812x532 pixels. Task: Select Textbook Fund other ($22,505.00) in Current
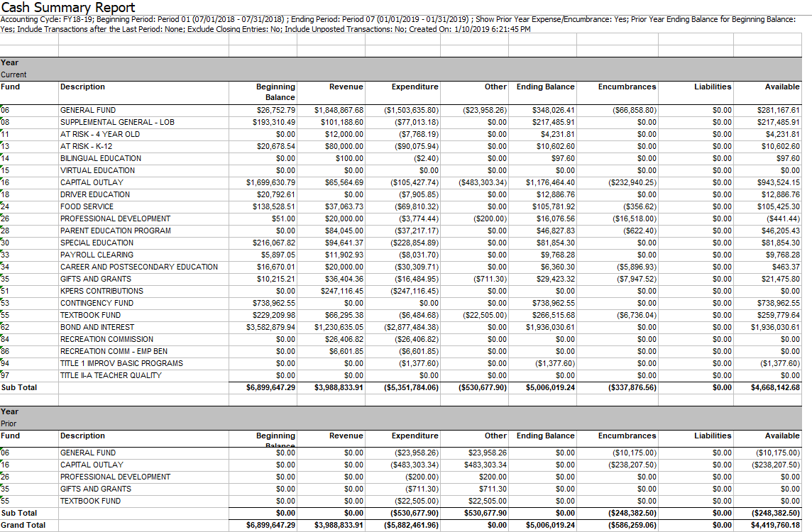coord(485,315)
